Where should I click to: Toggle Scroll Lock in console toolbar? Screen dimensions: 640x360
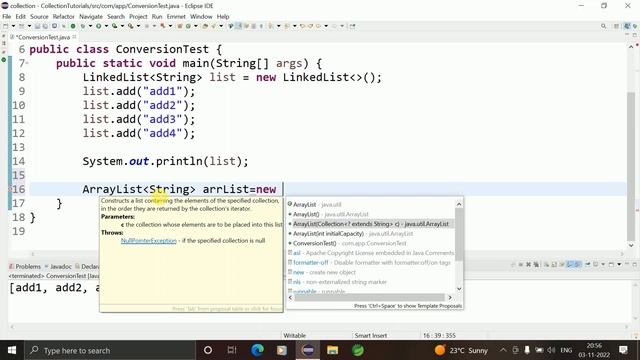[554, 264]
